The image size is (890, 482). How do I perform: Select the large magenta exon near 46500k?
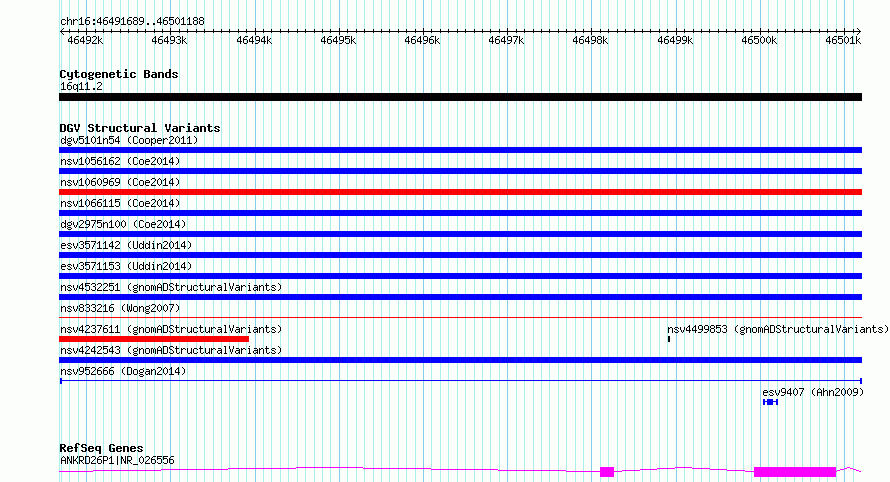coord(795,472)
